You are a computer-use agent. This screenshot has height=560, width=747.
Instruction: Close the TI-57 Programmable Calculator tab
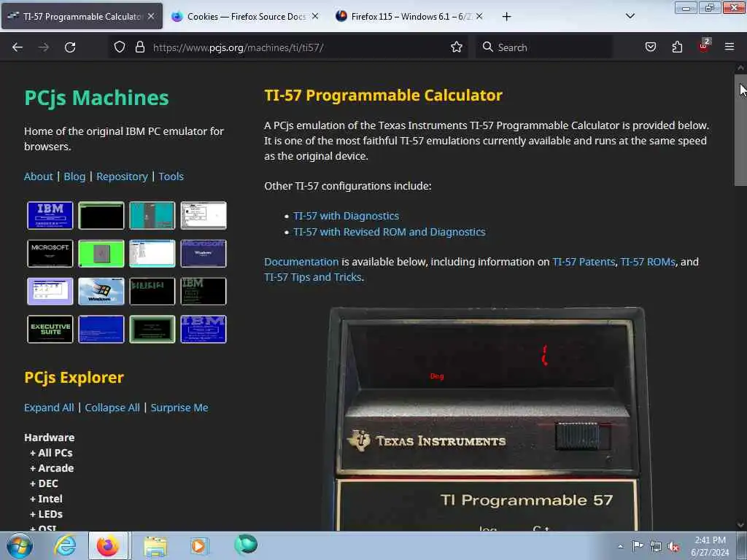coord(151,16)
